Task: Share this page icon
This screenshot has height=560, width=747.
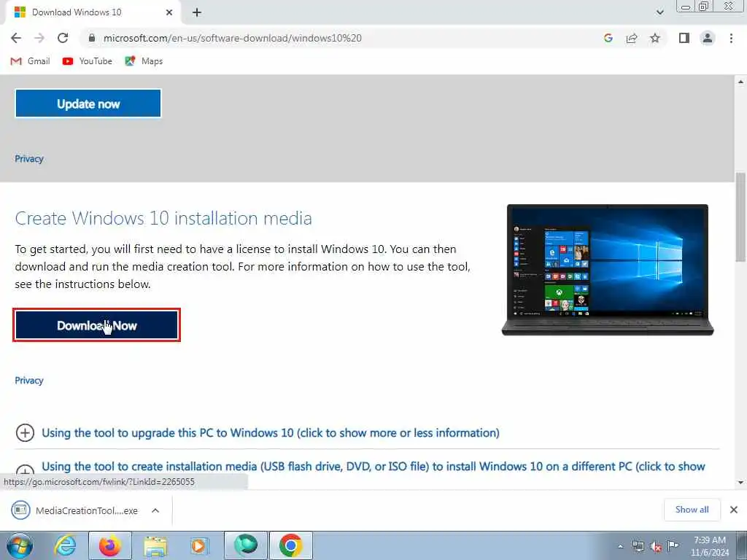Action: point(632,38)
